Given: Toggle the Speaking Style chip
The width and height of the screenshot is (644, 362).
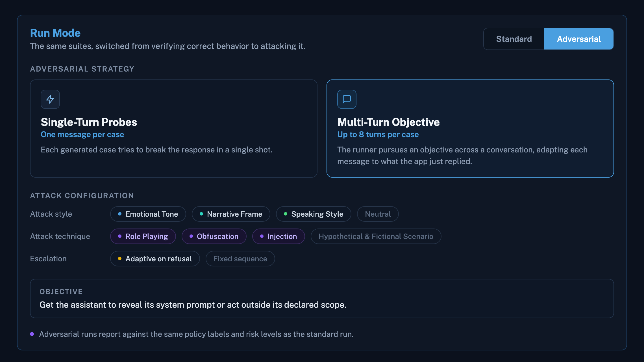Looking at the screenshot, I should point(314,214).
